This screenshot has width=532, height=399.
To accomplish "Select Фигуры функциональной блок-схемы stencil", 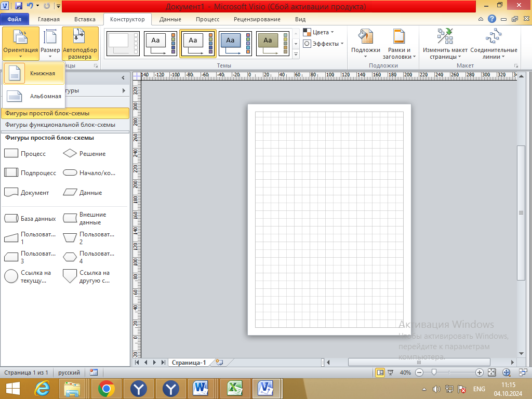I will pyautogui.click(x=65, y=125).
